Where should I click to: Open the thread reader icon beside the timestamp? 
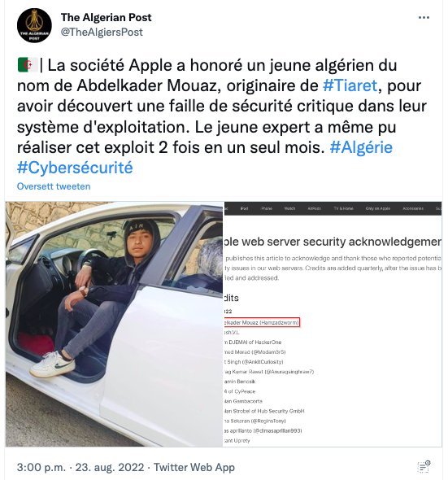tap(424, 467)
